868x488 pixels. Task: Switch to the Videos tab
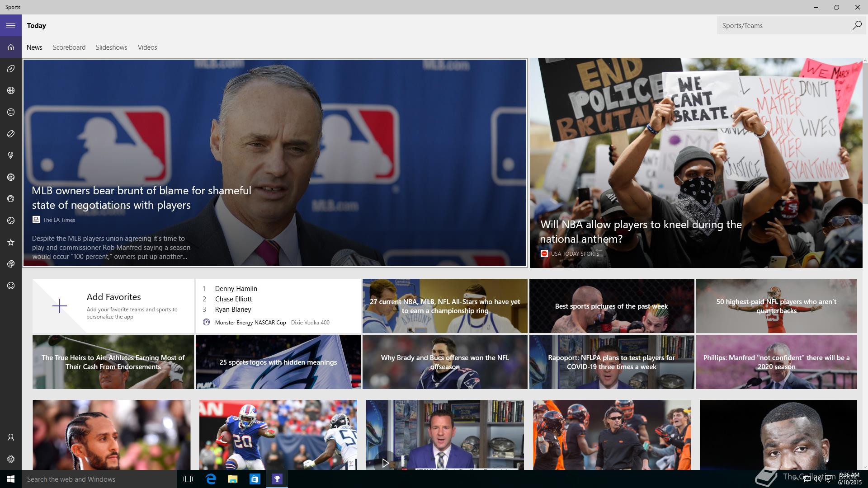(x=147, y=47)
